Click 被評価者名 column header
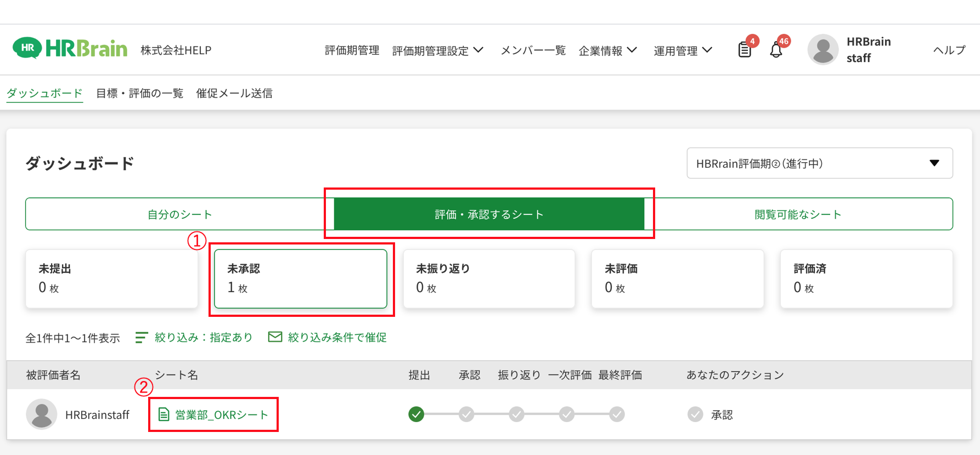This screenshot has width=980, height=455. point(53,375)
